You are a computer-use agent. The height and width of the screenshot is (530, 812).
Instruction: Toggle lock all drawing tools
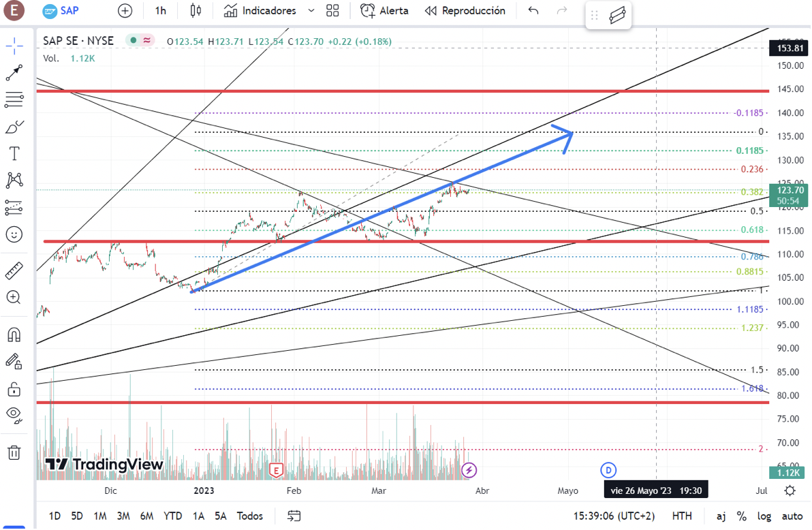(x=14, y=388)
